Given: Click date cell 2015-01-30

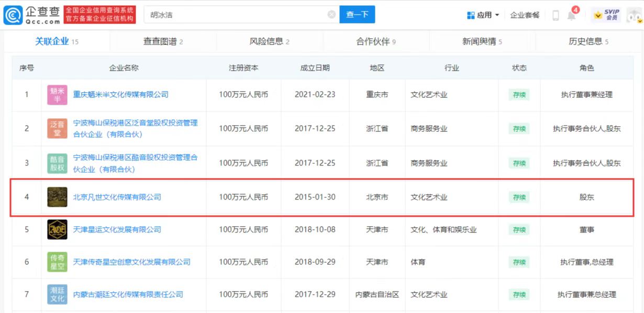Looking at the screenshot, I should pyautogui.click(x=315, y=197).
